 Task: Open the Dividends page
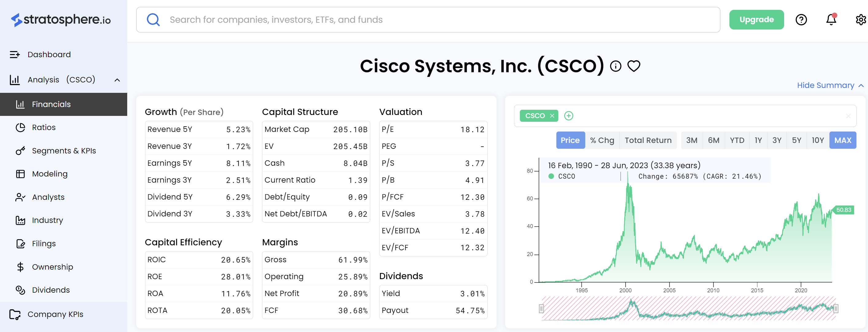click(x=51, y=290)
